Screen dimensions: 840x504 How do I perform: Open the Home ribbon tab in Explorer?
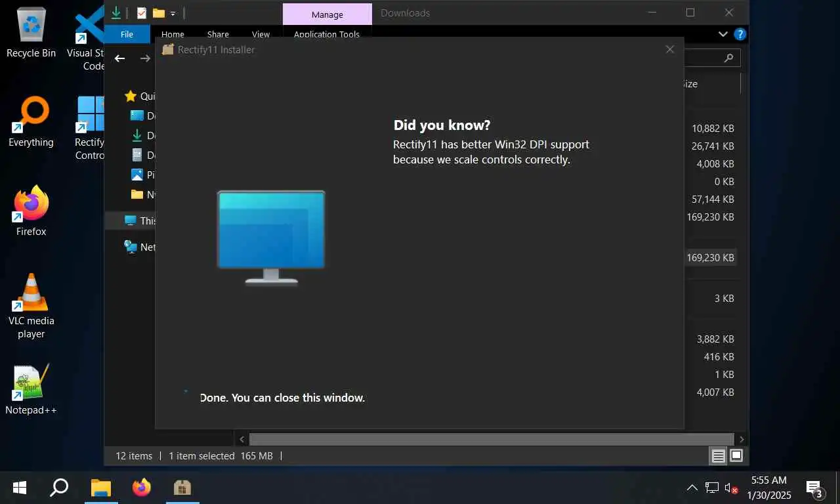[173, 34]
